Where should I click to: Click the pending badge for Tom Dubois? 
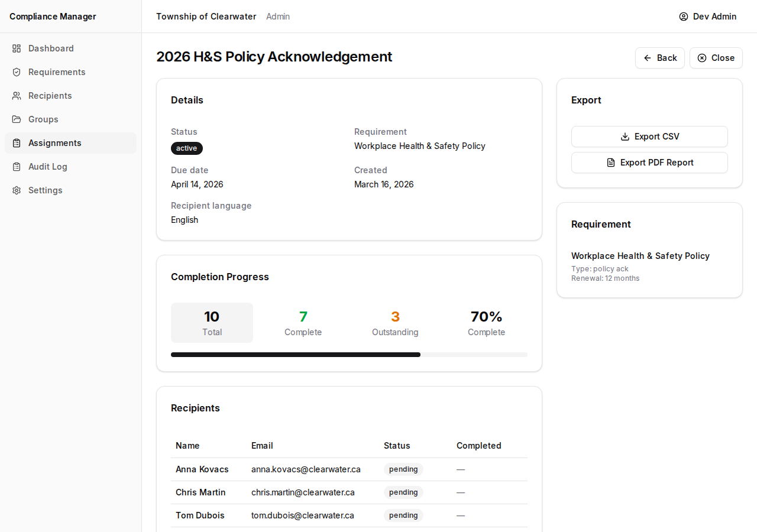(403, 515)
